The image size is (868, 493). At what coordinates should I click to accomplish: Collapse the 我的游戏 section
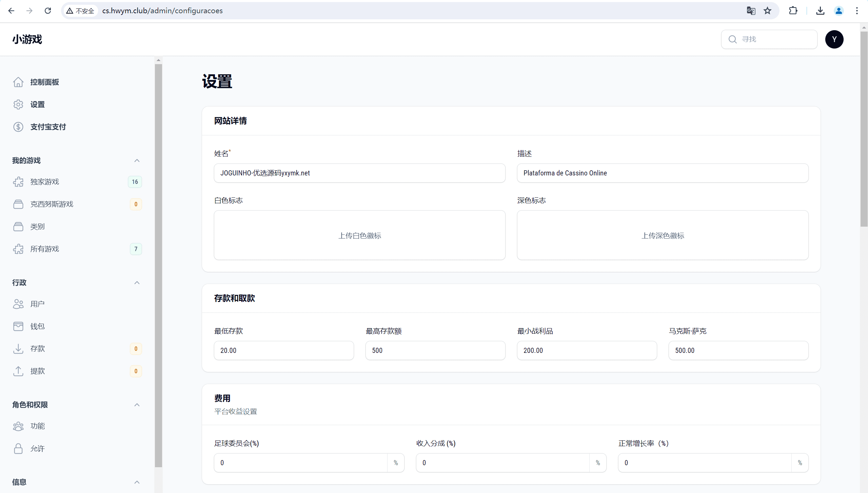(x=137, y=160)
